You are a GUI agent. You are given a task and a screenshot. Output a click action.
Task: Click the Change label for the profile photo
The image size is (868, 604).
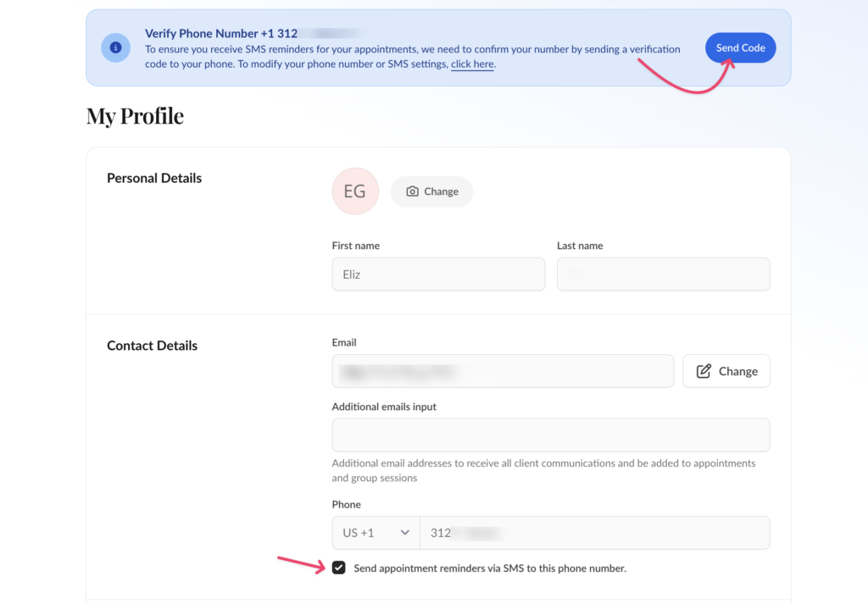point(441,191)
